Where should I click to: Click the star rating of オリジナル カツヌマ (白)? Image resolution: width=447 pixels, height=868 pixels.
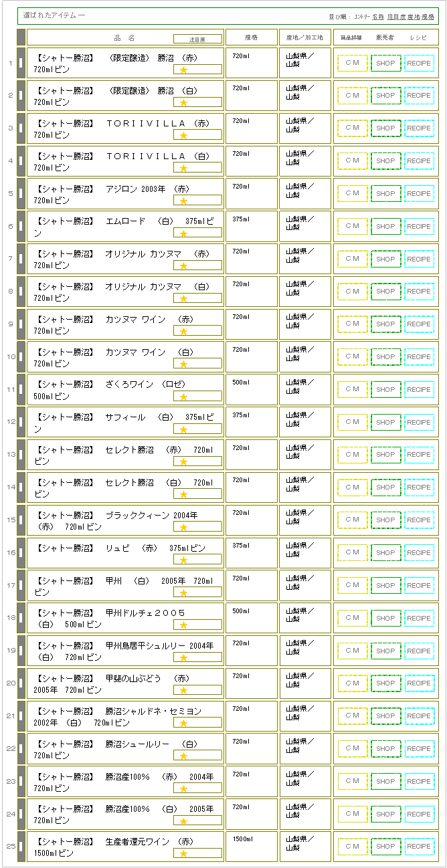coord(197,298)
